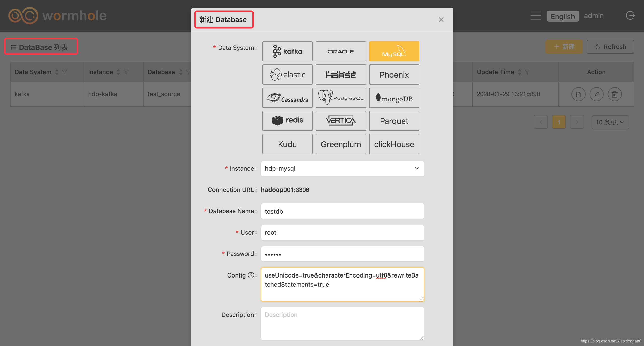Open the Update Time filter icon
Image resolution: width=644 pixels, height=346 pixels.
click(x=527, y=72)
